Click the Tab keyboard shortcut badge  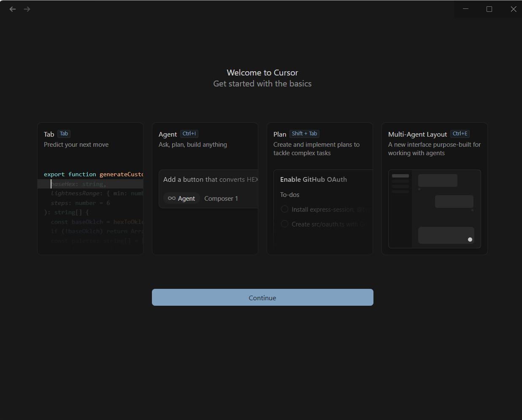[64, 134]
